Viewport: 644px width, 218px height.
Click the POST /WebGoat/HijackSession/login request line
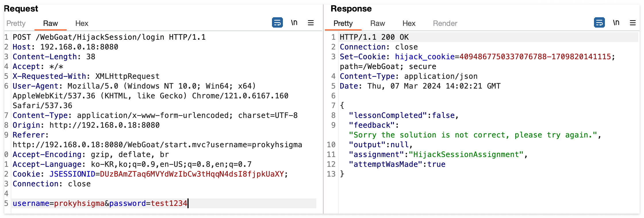(109, 37)
